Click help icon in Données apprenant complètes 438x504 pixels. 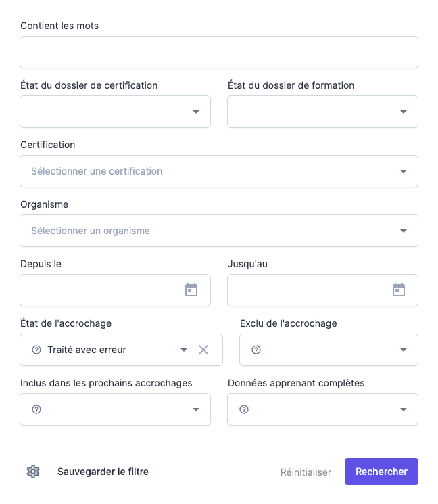tap(244, 409)
